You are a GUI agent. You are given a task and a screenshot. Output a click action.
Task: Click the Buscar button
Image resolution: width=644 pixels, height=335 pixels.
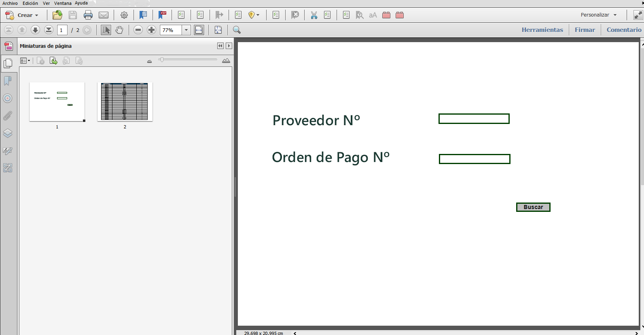[533, 207]
